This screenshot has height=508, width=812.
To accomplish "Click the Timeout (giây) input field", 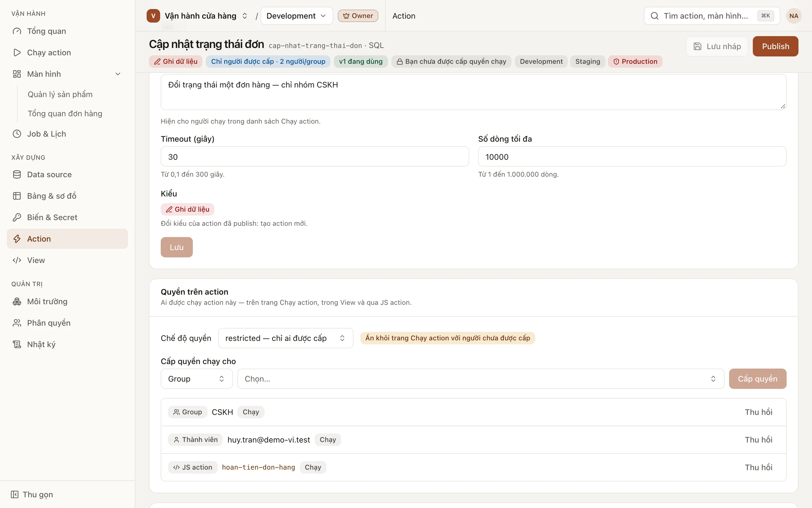I will (315, 157).
